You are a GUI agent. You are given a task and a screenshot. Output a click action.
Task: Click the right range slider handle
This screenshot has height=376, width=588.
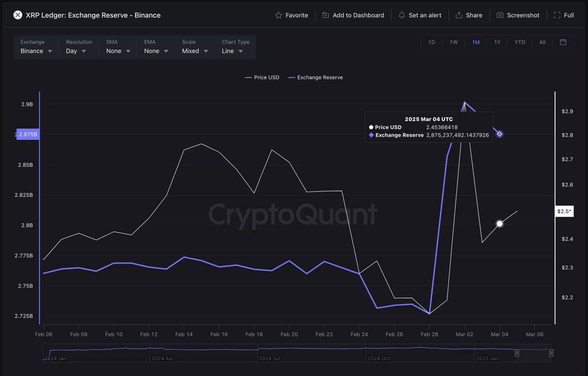551,353
